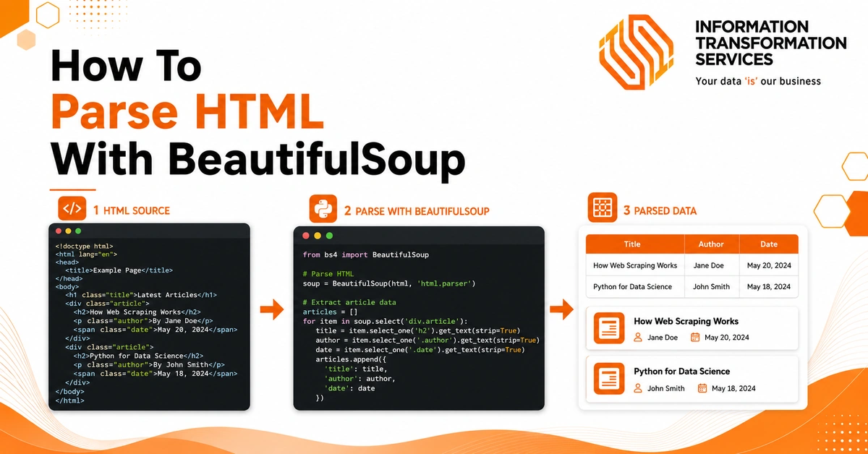This screenshot has height=454, width=868.
Task: Click the soup = BeautifulSoup(html, 'html.parser') line
Action: pyautogui.click(x=388, y=283)
